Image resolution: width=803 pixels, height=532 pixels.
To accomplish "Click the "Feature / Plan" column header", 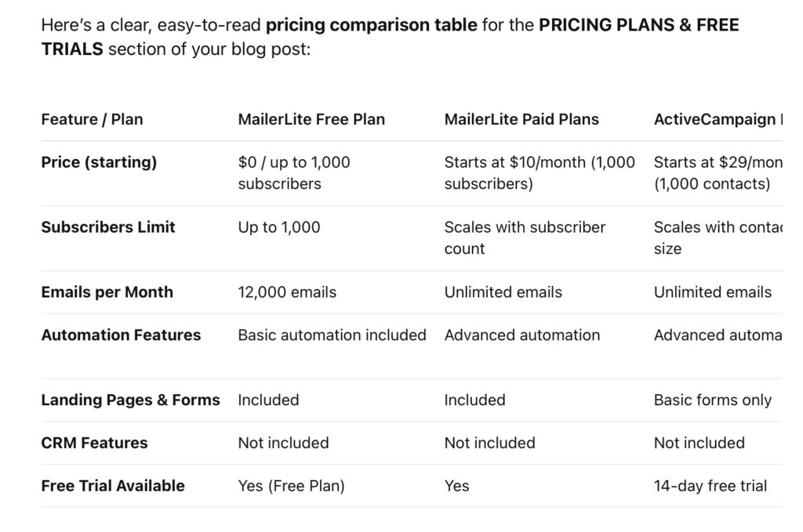I will click(92, 120).
